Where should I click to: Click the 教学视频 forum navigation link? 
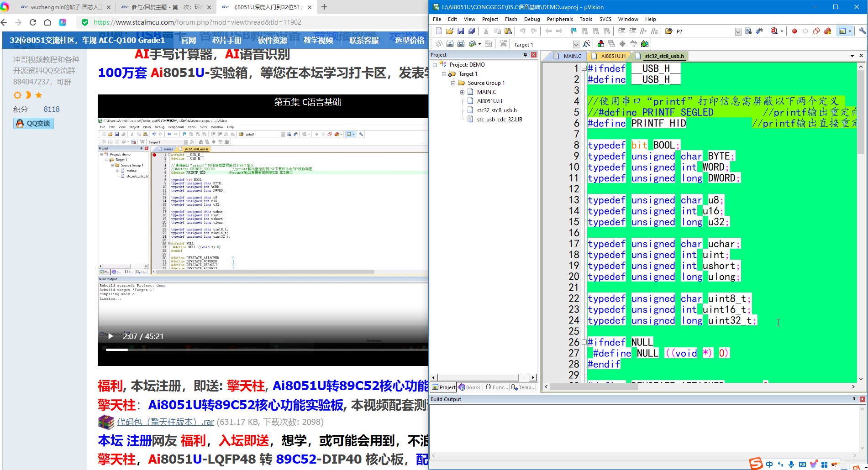(318, 40)
